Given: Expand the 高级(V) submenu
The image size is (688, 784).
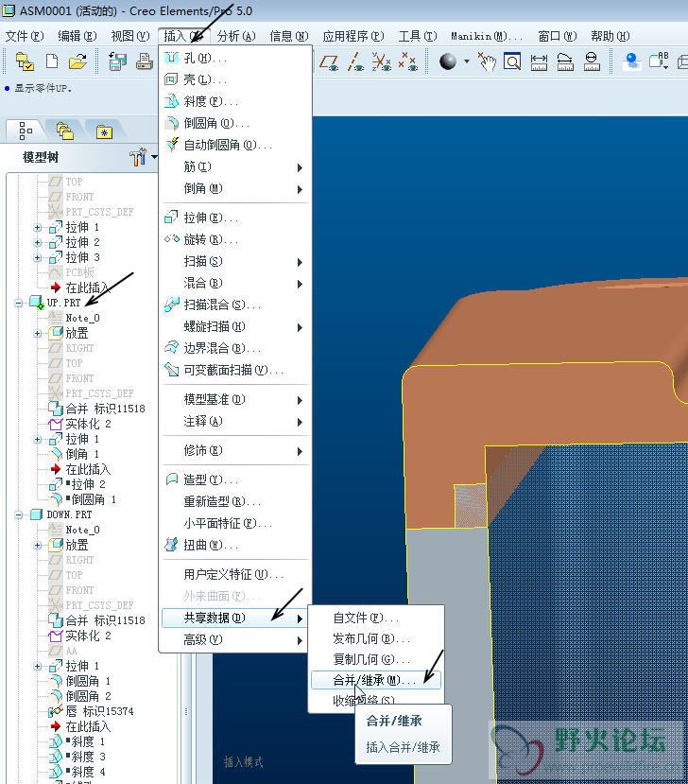Looking at the screenshot, I should [235, 639].
